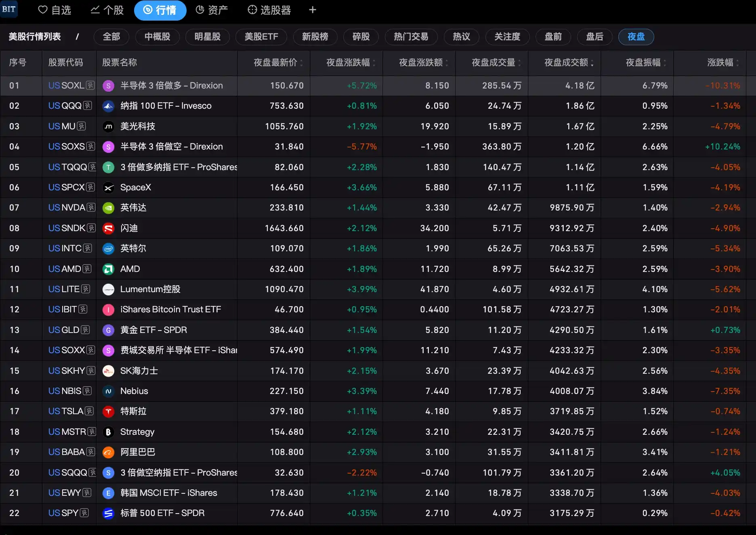This screenshot has width=756, height=535.
Task: Select the 夜盘 night session filter
Action: (636, 37)
